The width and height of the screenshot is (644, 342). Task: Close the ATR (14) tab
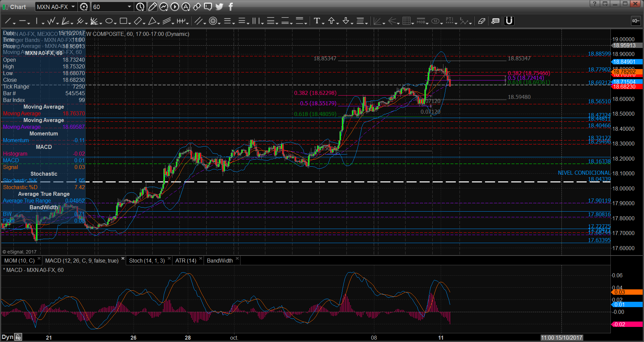click(201, 259)
